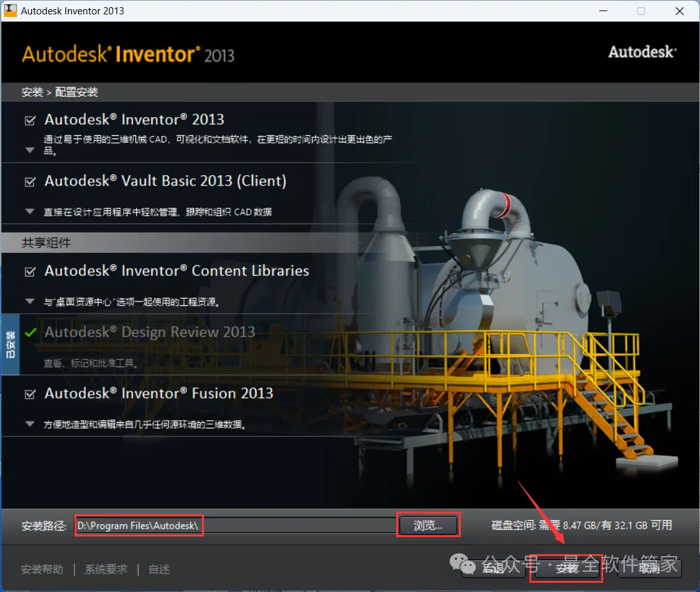Expand Inventor Fusion 2013 configuration arrow
Screen dimensions: 700x592
30,423
